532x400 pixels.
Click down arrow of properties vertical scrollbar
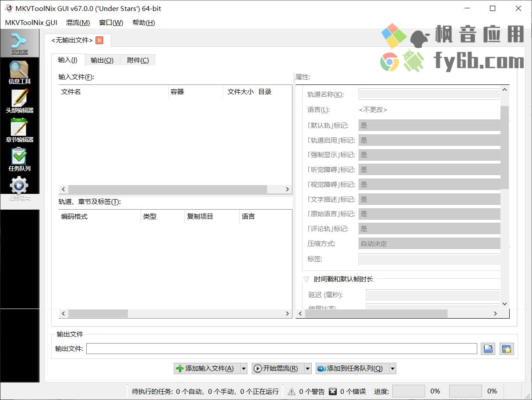coord(504,304)
